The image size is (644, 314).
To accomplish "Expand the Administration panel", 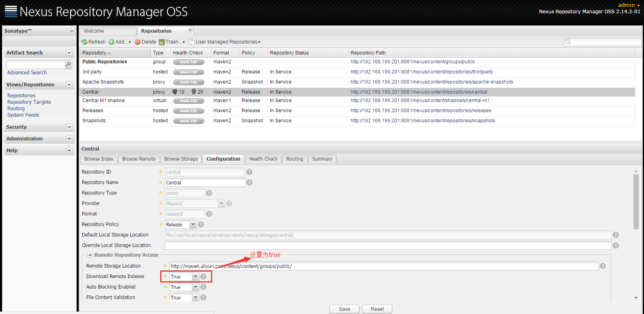I will [69, 139].
